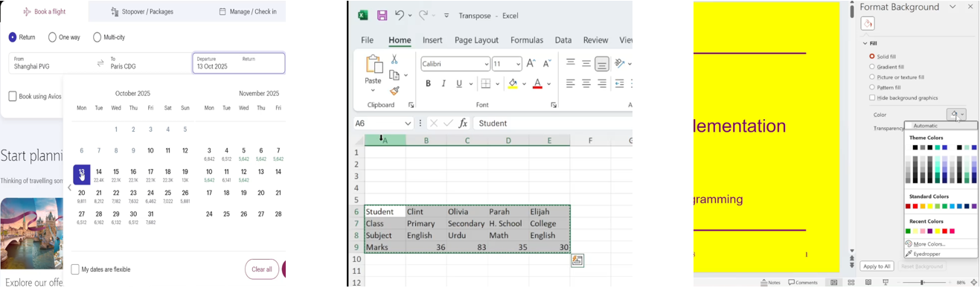Center text horizontally in Excel ribbon

[586, 83]
